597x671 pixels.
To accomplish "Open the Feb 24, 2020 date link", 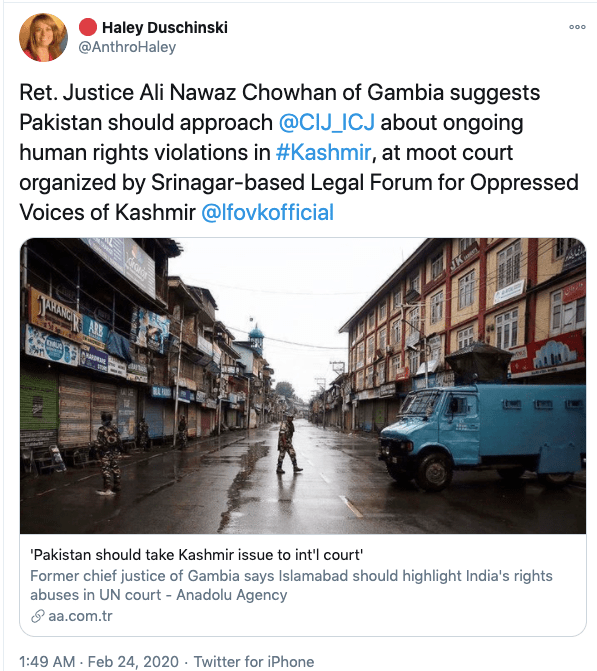I will click(133, 661).
